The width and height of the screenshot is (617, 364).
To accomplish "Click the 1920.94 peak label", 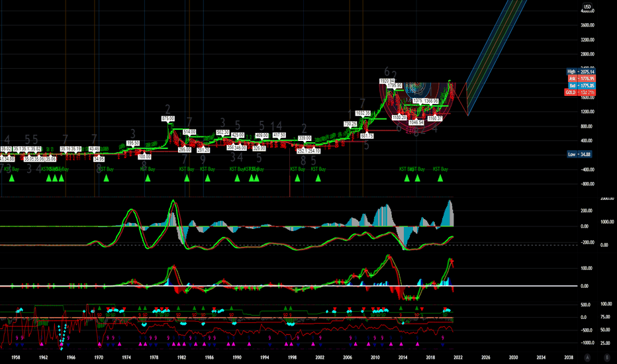I will pyautogui.click(x=387, y=81).
